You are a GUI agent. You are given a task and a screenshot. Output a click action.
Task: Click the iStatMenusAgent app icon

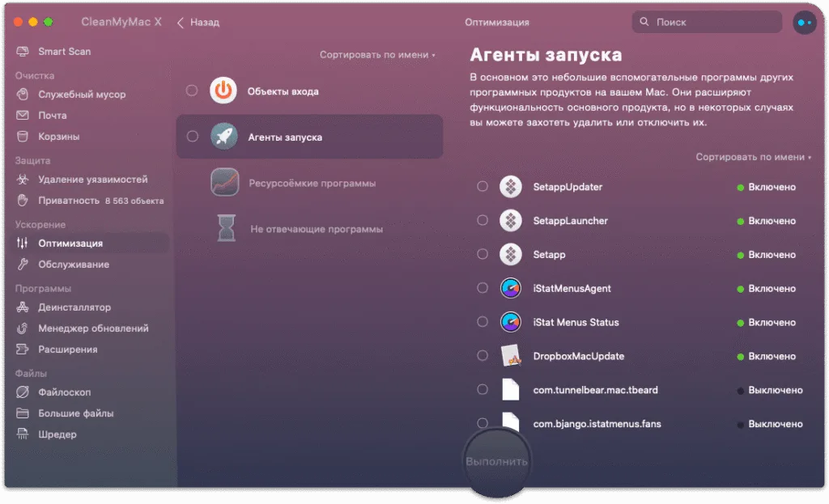[511, 288]
